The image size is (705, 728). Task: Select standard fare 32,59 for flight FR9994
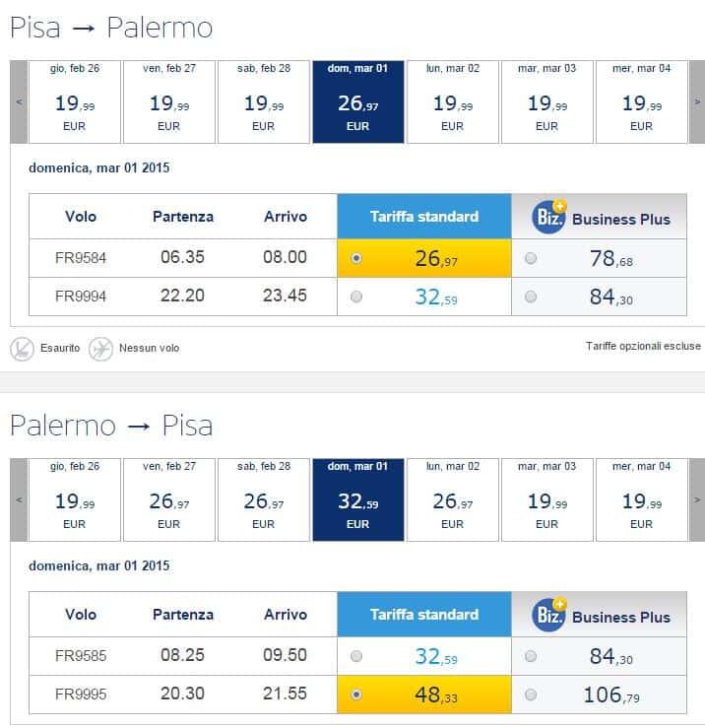[x=356, y=297]
